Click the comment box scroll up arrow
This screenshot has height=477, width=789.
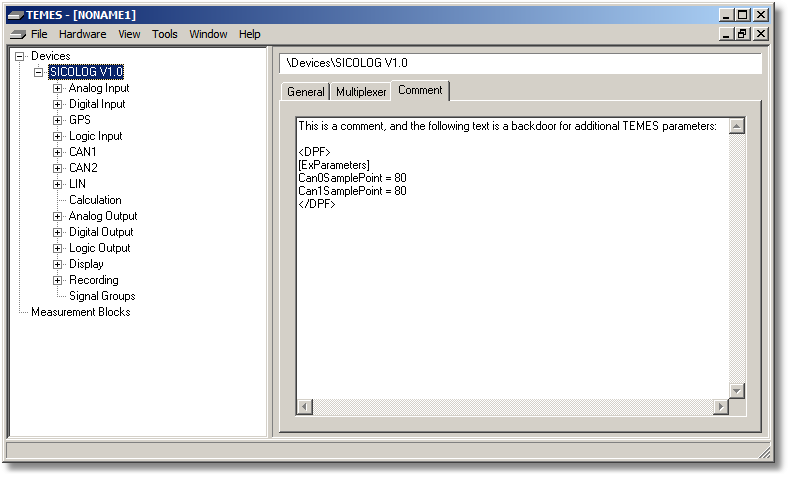737,126
